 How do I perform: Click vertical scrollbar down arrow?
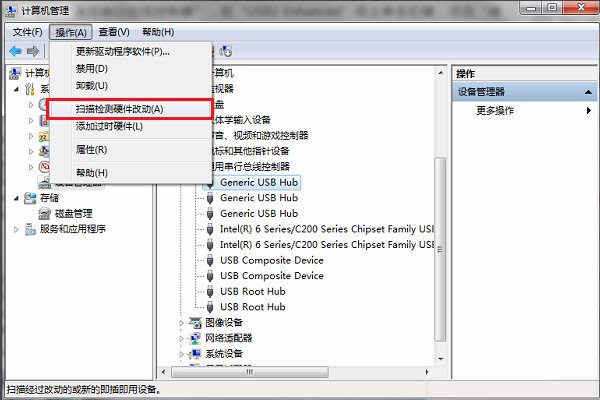[x=440, y=359]
